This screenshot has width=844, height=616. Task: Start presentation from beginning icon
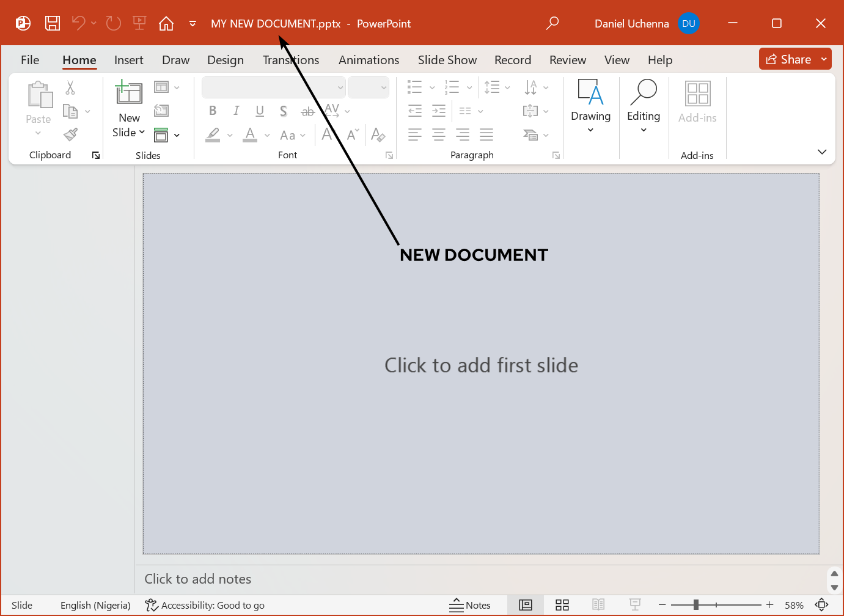click(x=139, y=23)
